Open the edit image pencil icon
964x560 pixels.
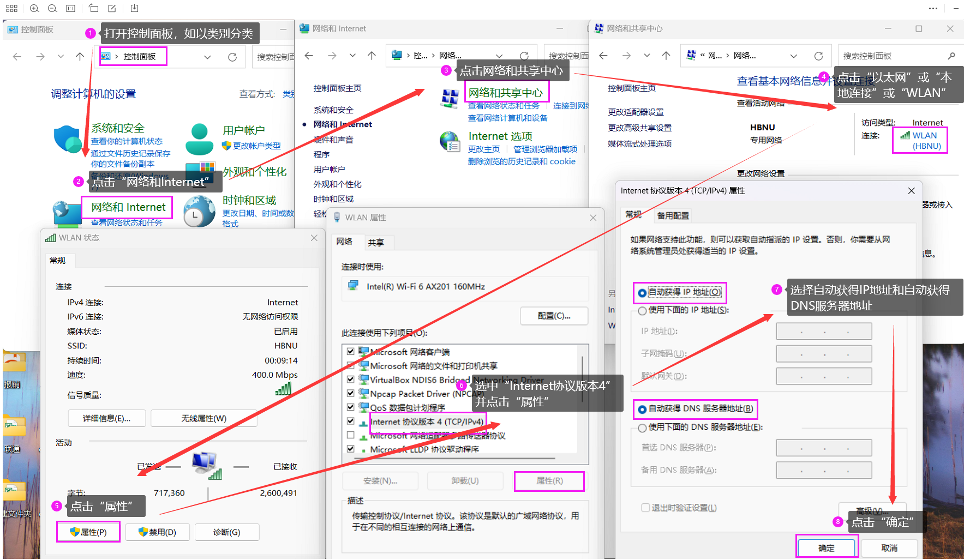pyautogui.click(x=112, y=8)
